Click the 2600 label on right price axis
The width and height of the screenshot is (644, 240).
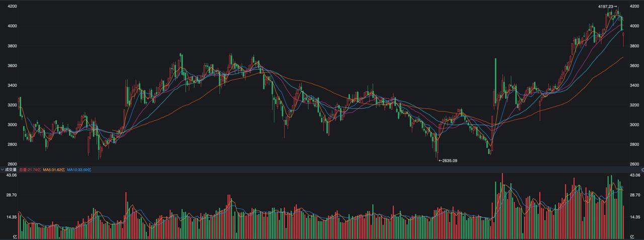634,164
